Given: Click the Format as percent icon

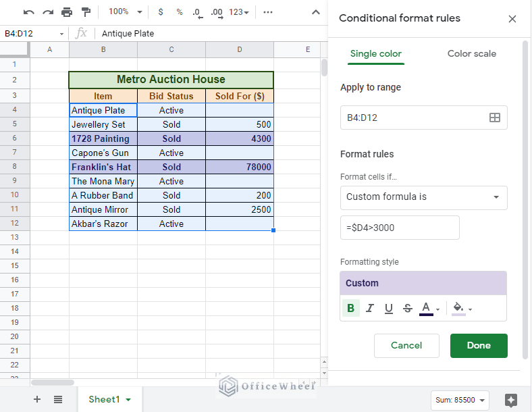Looking at the screenshot, I should (x=179, y=12).
